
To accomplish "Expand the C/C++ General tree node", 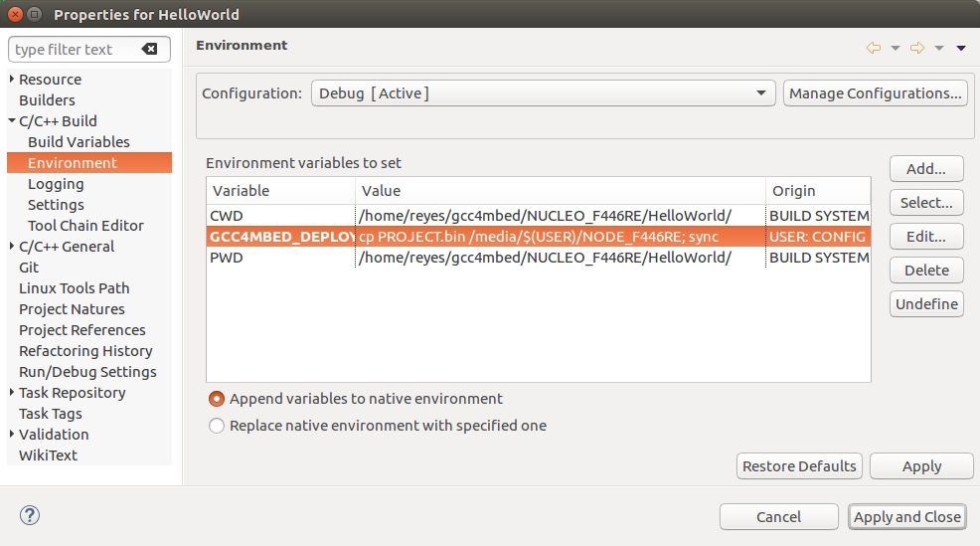I will pos(12,247).
